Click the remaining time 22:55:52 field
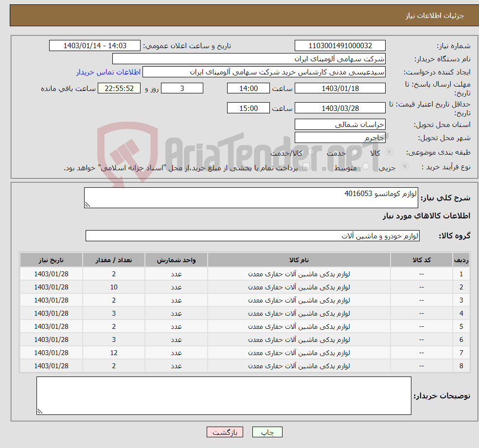Viewport: 479px width, 448px height. pos(119,89)
